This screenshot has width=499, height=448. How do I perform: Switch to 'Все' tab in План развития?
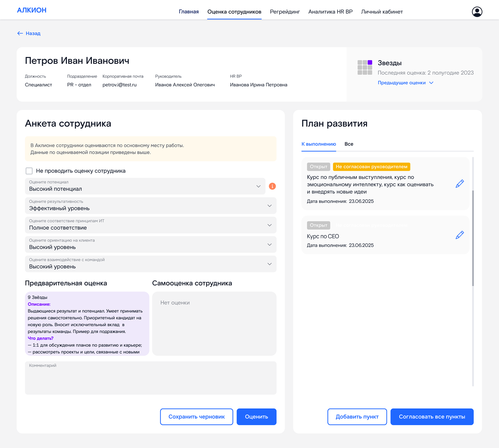pyautogui.click(x=349, y=144)
